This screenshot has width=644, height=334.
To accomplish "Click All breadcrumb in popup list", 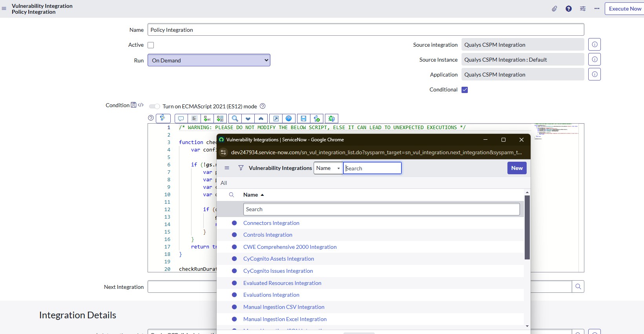I will (224, 183).
